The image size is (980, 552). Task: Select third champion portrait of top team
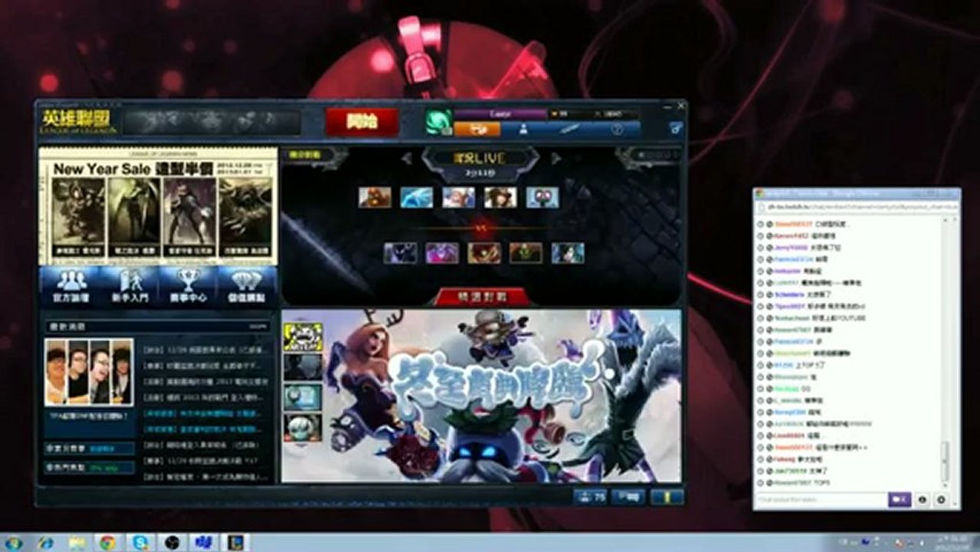[x=458, y=197]
